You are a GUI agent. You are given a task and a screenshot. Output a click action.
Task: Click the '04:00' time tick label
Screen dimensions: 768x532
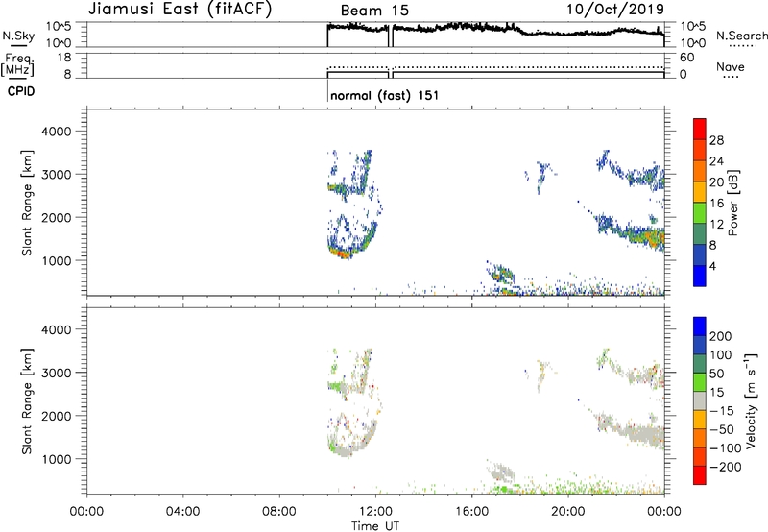[x=182, y=512]
